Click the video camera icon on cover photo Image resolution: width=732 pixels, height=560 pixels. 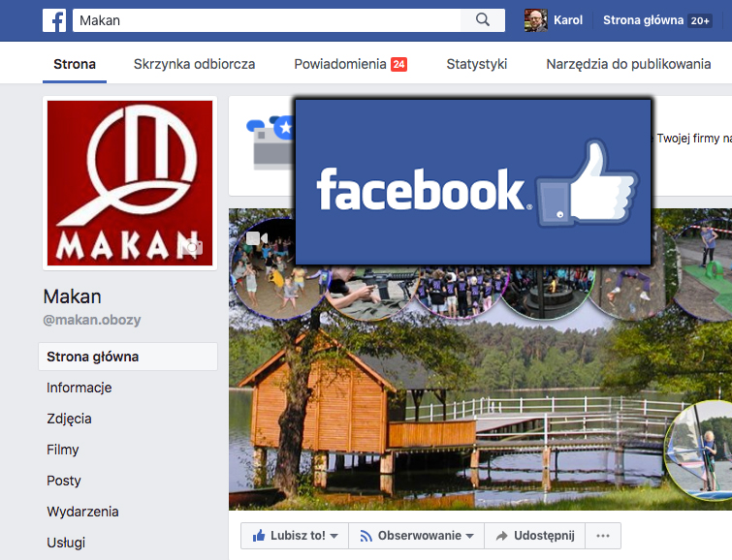(257, 238)
